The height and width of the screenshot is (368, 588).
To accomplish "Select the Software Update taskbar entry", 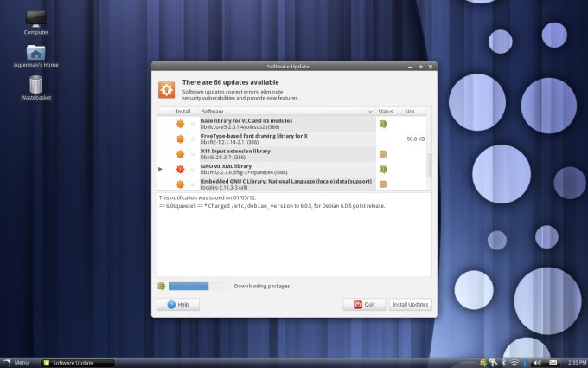I will 78,363.
